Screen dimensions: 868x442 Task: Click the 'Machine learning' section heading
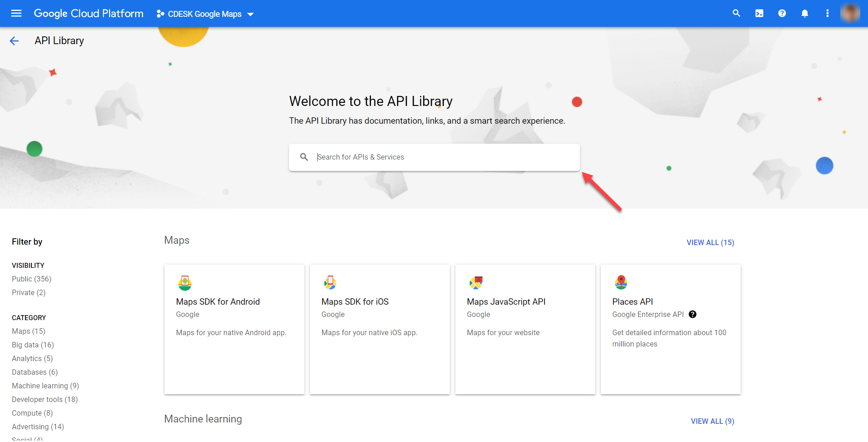tap(203, 419)
